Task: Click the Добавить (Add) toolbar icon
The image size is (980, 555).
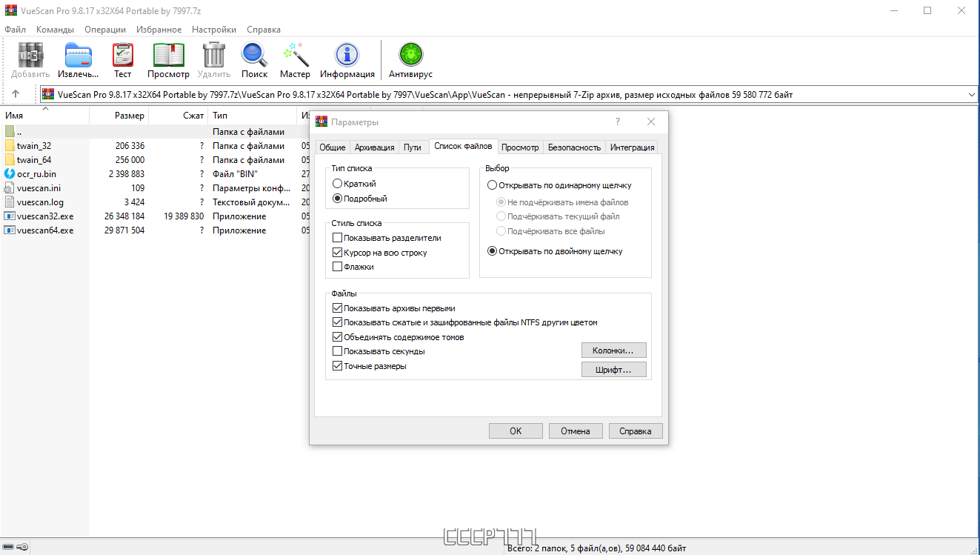Action: coord(30,55)
